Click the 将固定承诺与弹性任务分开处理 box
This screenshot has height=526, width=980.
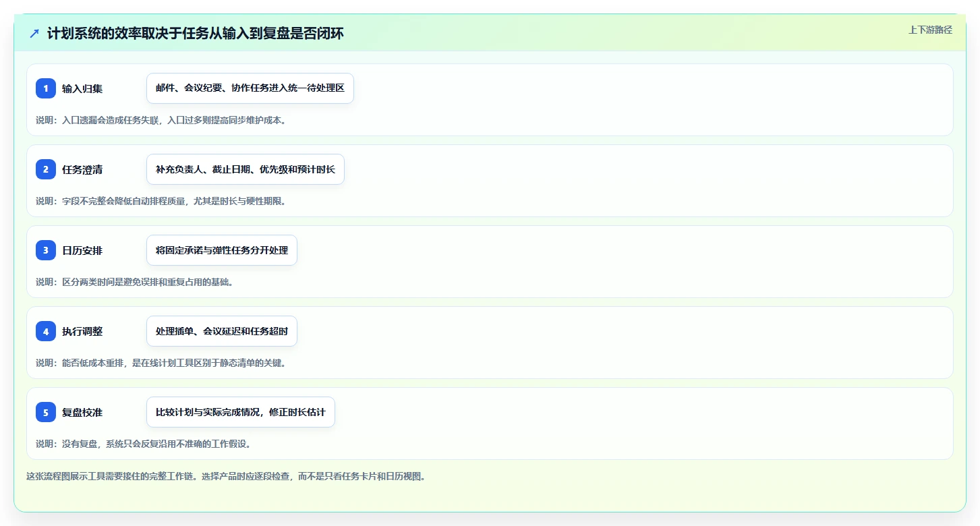tap(222, 250)
